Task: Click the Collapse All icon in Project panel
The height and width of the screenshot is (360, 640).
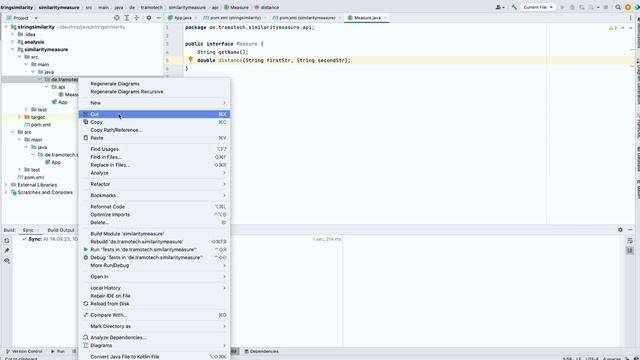Action: pyautogui.click(x=137, y=18)
